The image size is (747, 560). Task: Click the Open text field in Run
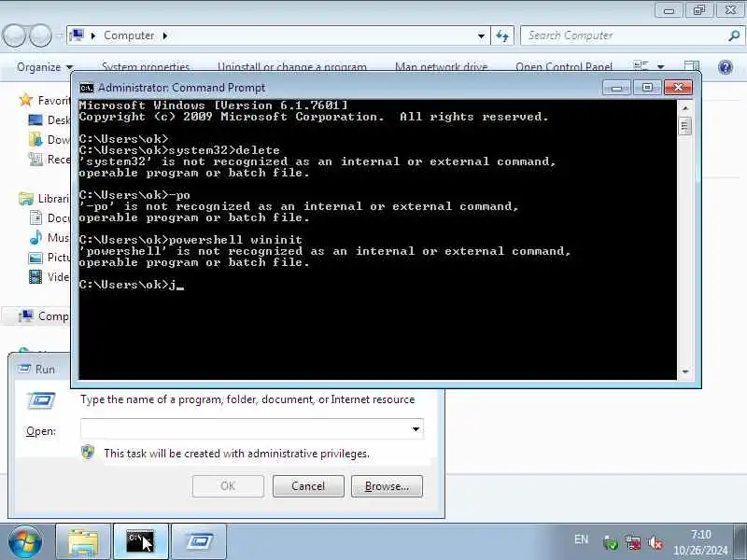tap(251, 429)
